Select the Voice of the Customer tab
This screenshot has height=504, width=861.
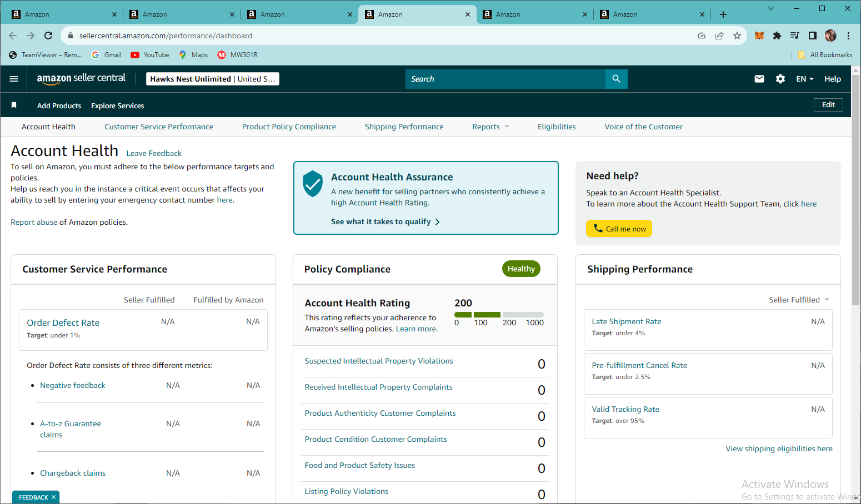coord(643,127)
